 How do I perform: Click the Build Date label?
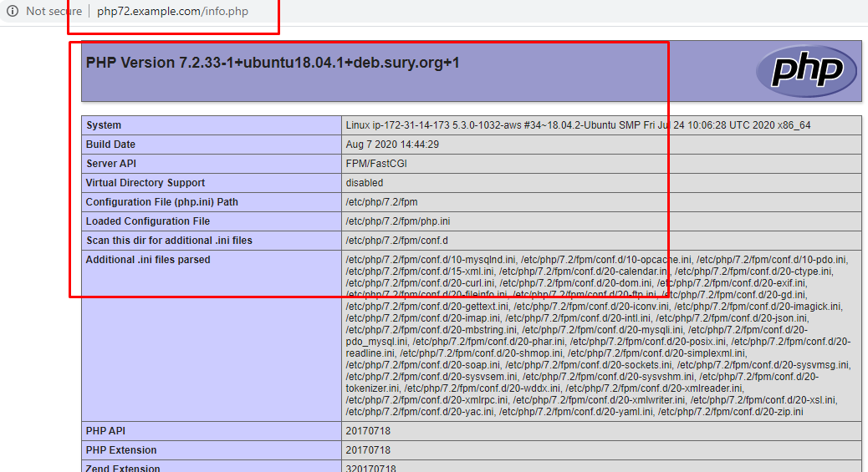(x=110, y=145)
